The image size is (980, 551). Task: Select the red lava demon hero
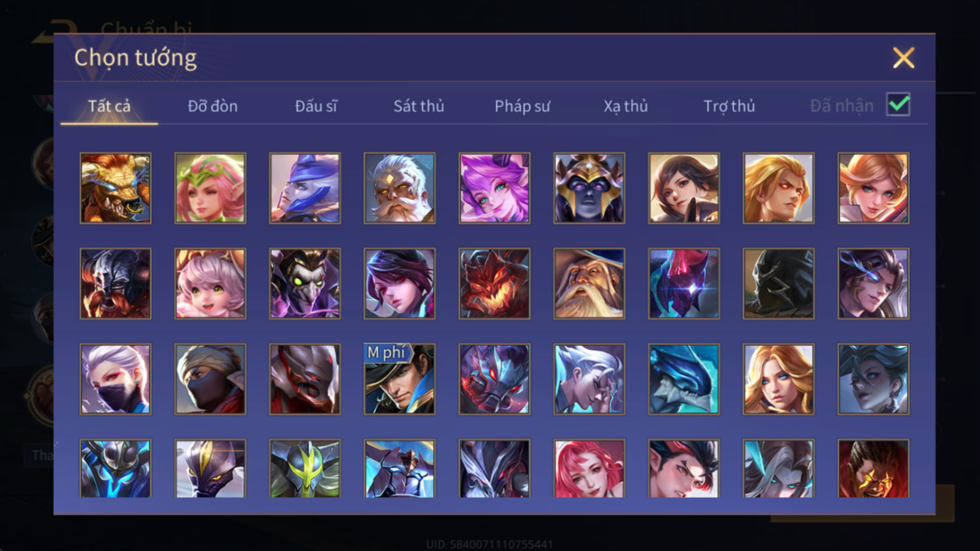tap(494, 284)
